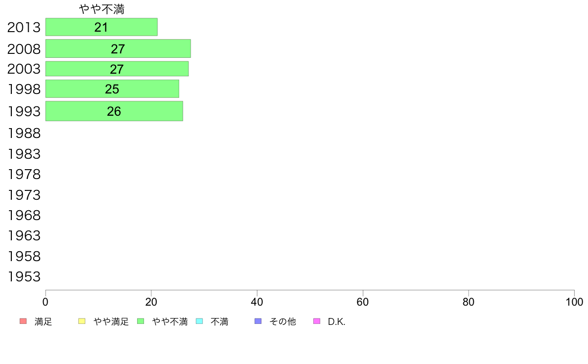Select the 1993 bar showing 26

(x=114, y=111)
